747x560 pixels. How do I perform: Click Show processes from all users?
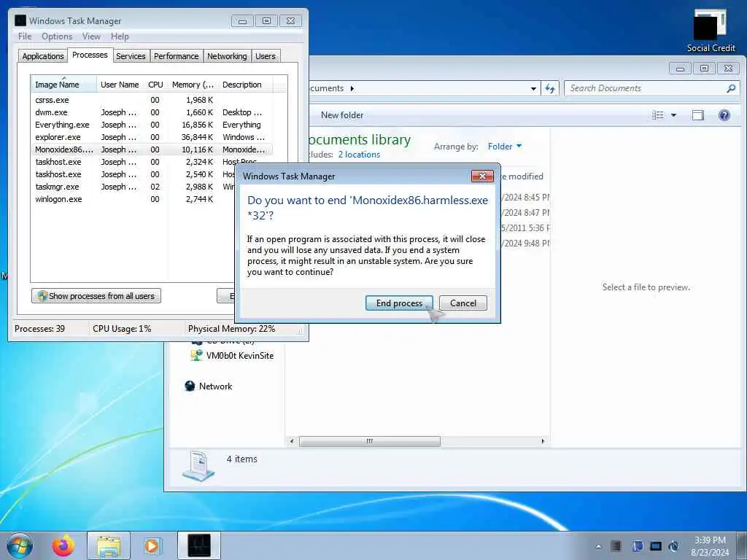point(96,296)
